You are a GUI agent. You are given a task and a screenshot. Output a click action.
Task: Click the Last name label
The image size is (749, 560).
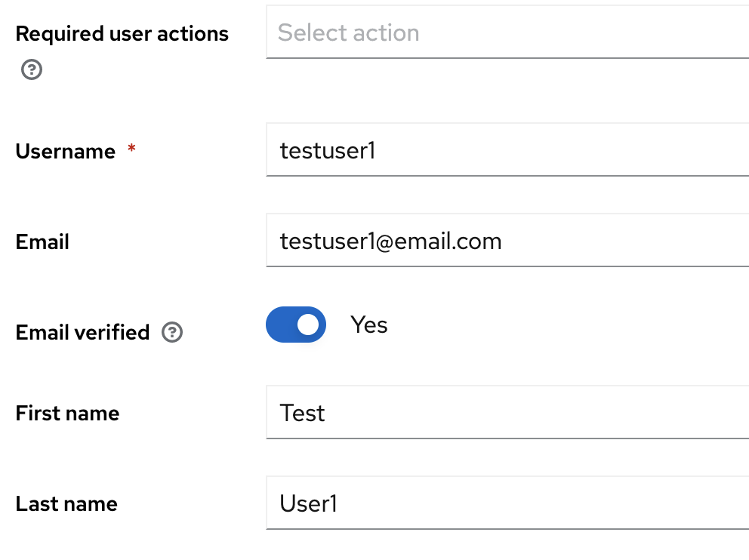(x=66, y=503)
